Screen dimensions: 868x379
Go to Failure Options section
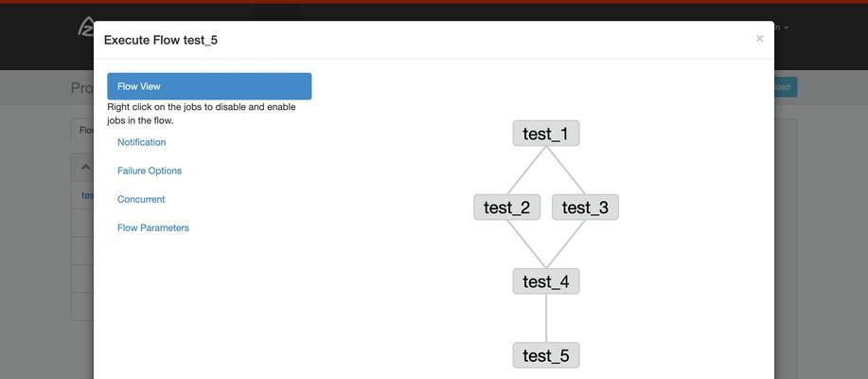pos(150,171)
